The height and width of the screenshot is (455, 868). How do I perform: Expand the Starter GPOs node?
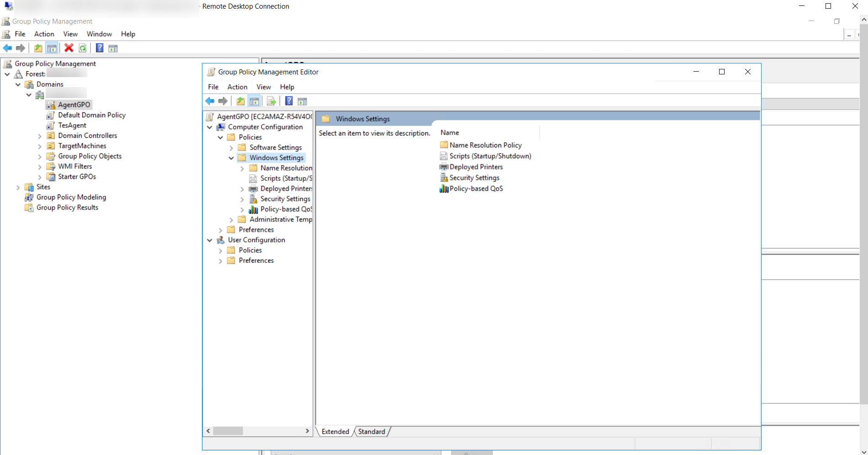click(x=40, y=177)
